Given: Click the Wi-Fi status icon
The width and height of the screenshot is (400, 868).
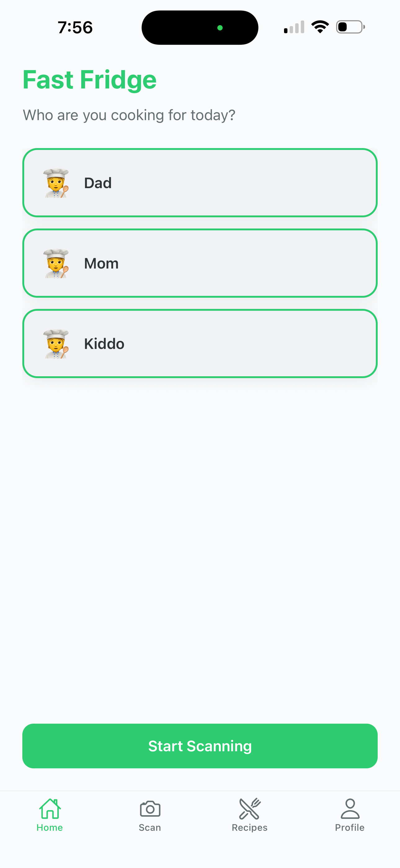Looking at the screenshot, I should click(x=320, y=27).
